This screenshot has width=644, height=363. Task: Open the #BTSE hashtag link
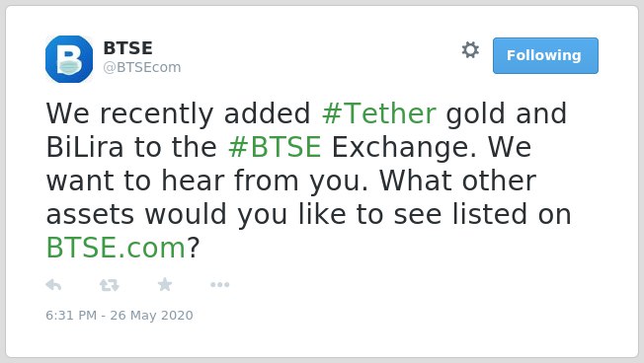point(275,147)
